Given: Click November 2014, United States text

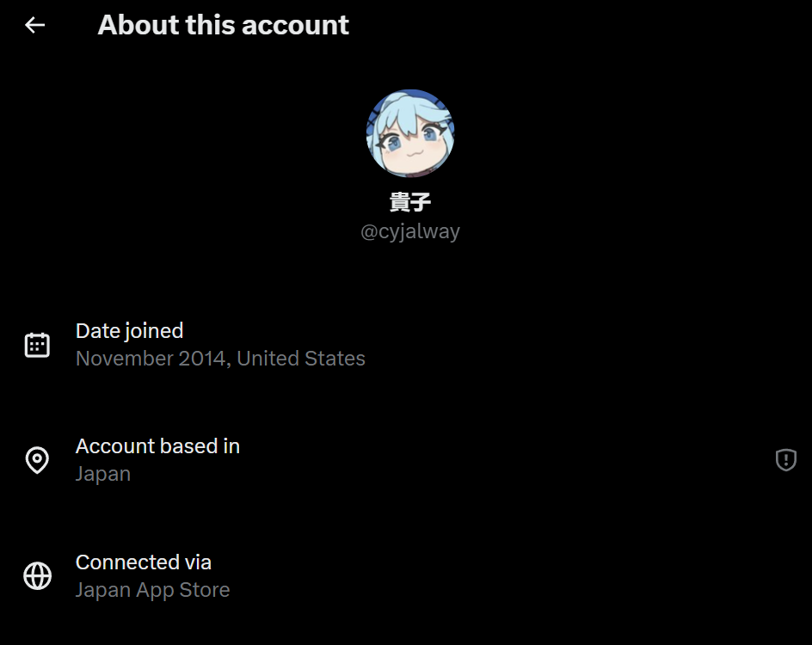Looking at the screenshot, I should coord(220,359).
